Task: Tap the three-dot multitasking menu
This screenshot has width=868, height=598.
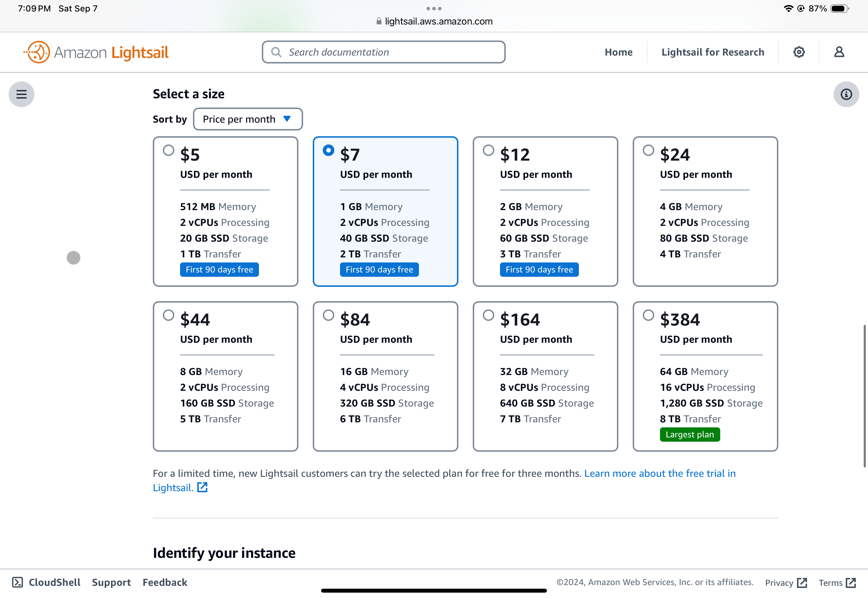Action: [x=434, y=8]
